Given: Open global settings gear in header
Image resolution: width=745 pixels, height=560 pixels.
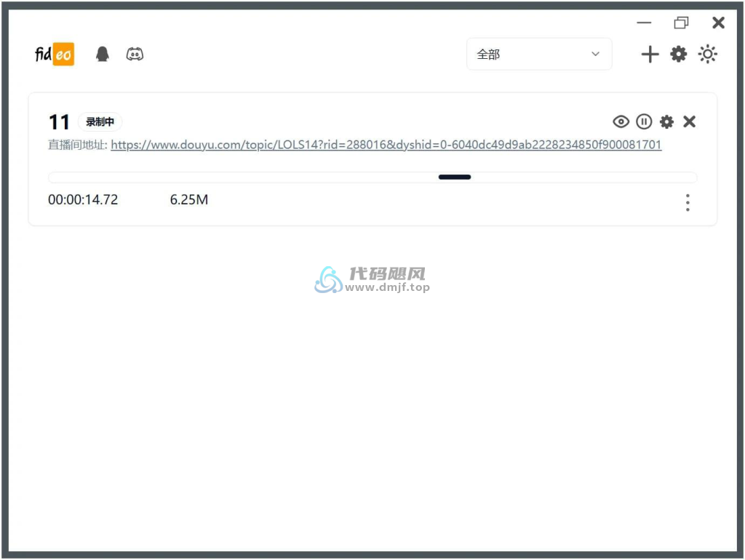Looking at the screenshot, I should pos(678,54).
